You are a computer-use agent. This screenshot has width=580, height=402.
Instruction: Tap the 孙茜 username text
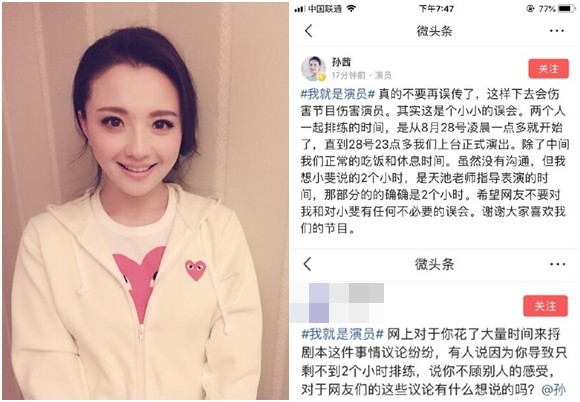341,62
